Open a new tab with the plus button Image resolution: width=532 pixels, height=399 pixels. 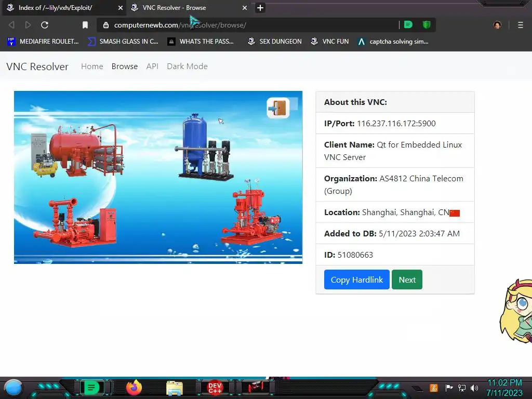pos(260,8)
